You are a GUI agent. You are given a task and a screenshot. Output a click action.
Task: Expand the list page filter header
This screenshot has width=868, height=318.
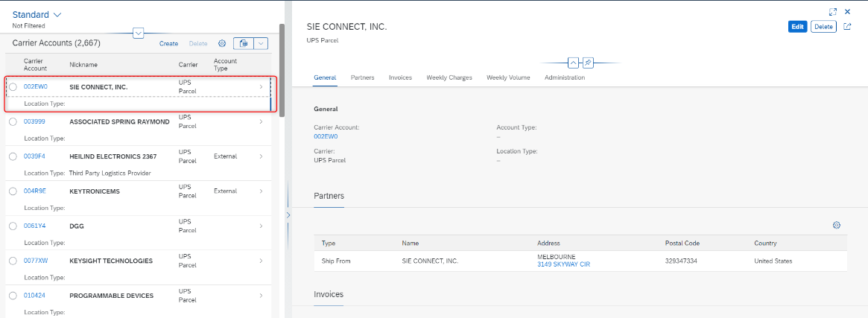[x=139, y=34]
